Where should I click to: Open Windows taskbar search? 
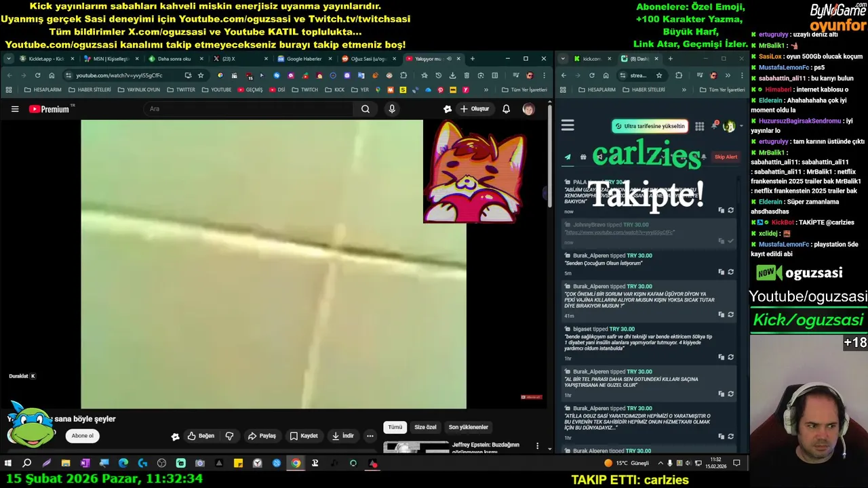27,464
